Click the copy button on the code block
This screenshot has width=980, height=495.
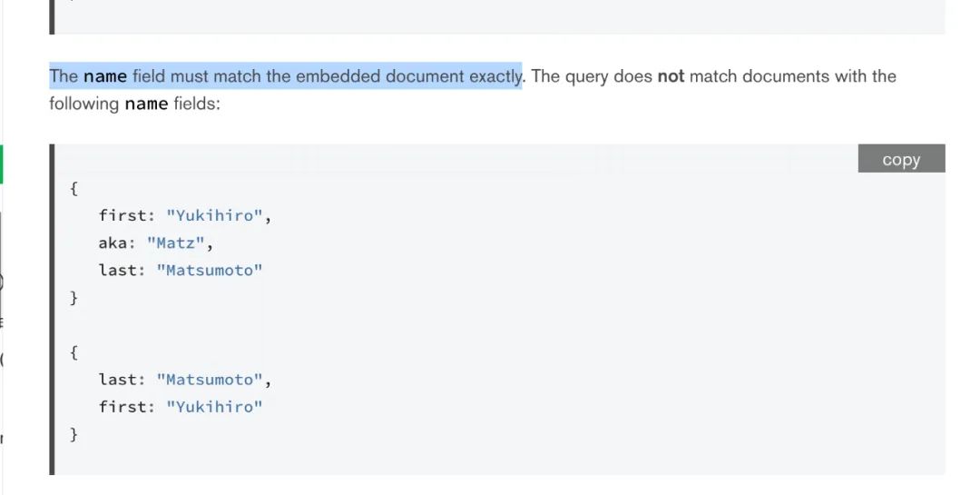tap(901, 159)
